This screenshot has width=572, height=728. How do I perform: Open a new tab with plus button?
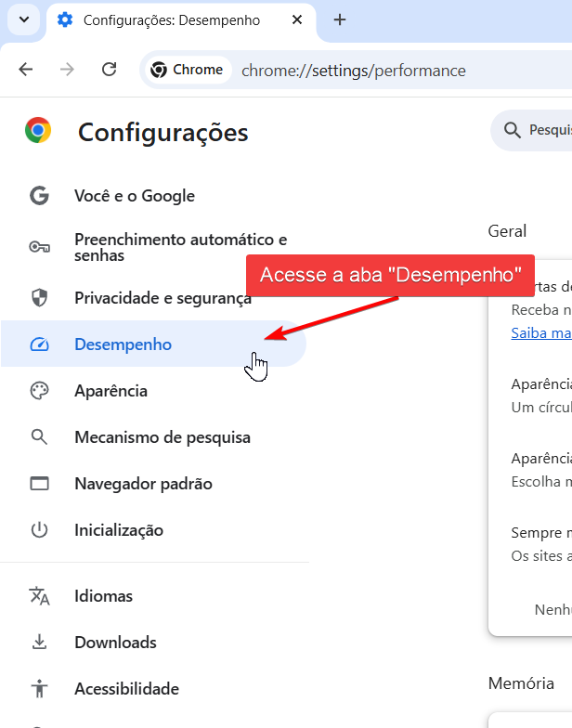(x=340, y=19)
